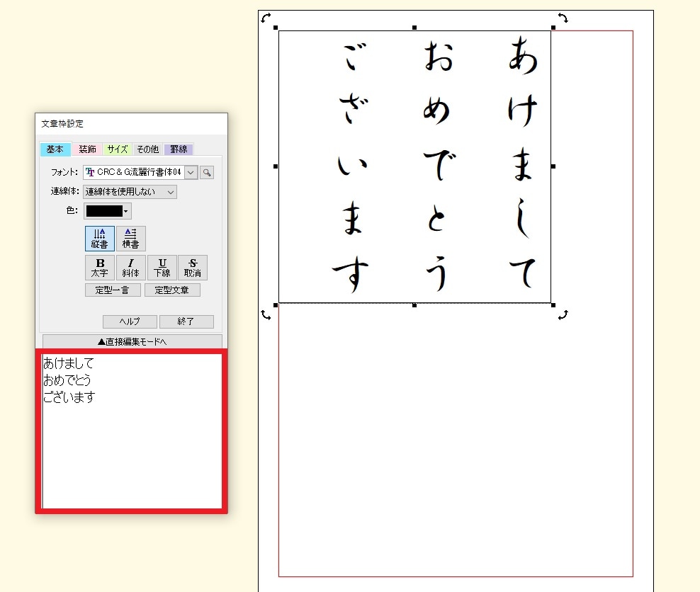
Task: Open the font フォント dropdown list
Action: (191, 172)
